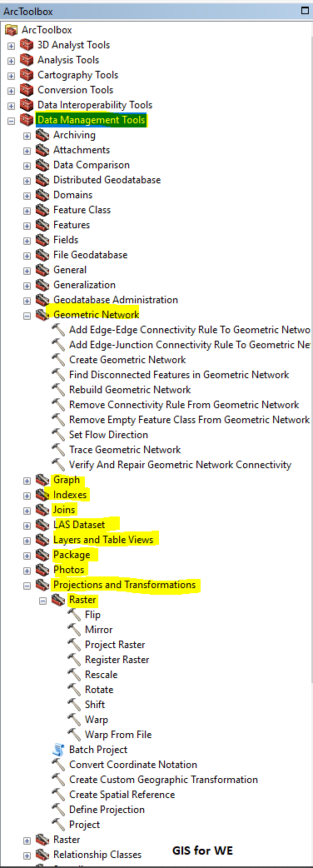Select the Generalization toolset
This screenshot has width=313, height=868.
click(85, 285)
